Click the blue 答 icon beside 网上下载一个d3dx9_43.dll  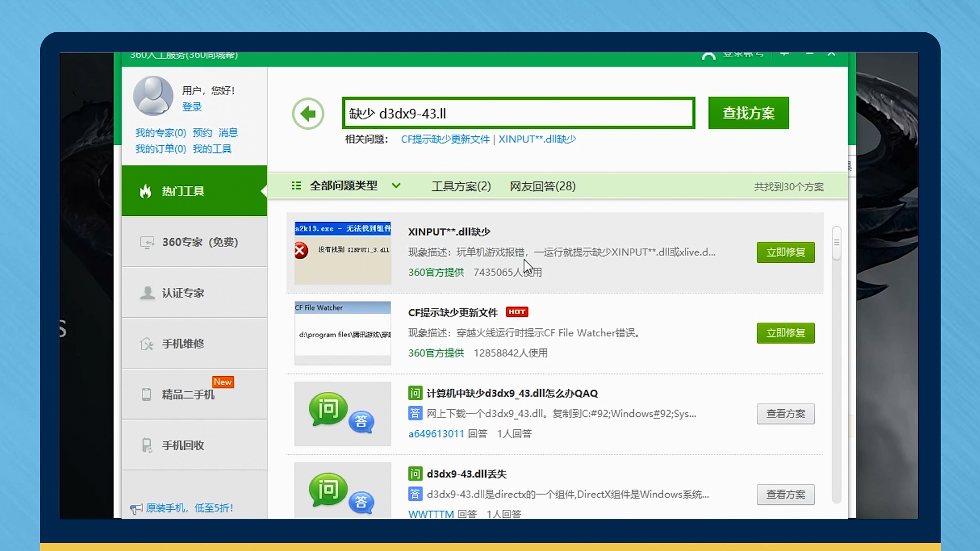(415, 413)
